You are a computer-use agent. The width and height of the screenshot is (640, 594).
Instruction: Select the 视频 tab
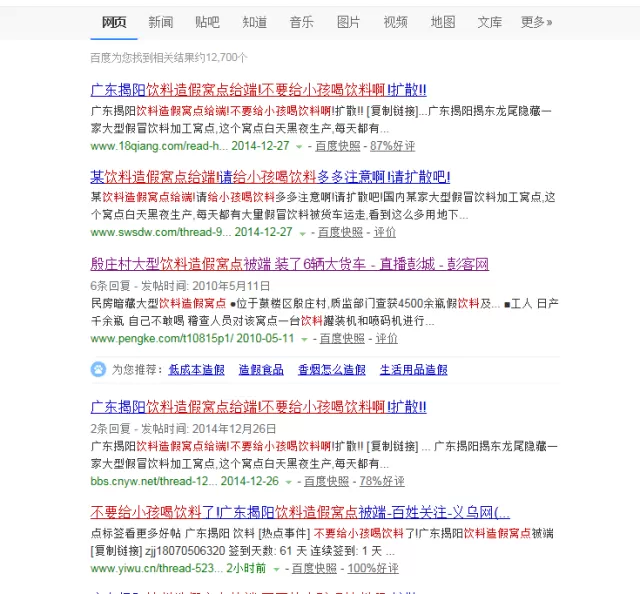coord(396,22)
